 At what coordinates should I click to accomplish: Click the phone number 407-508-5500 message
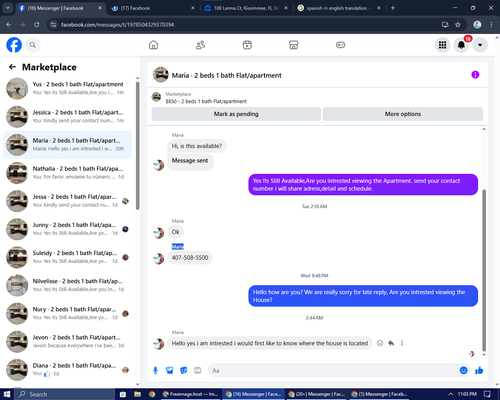coord(190,258)
